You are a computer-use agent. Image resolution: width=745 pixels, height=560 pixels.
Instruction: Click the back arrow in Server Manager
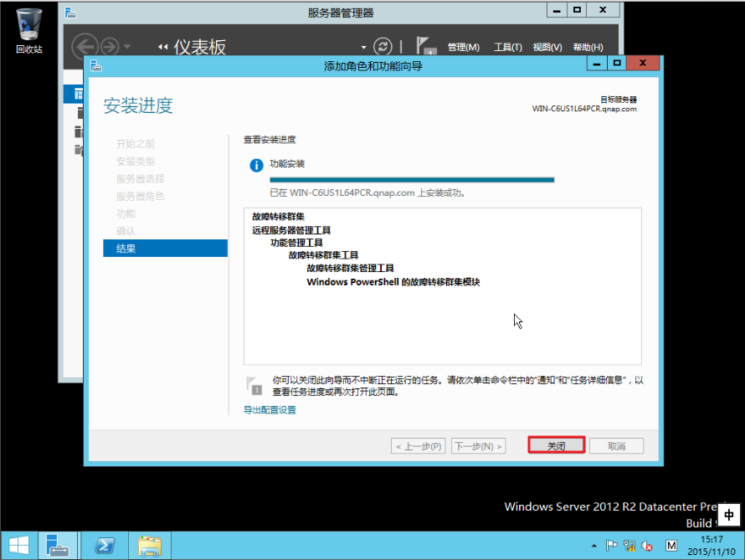(x=85, y=47)
